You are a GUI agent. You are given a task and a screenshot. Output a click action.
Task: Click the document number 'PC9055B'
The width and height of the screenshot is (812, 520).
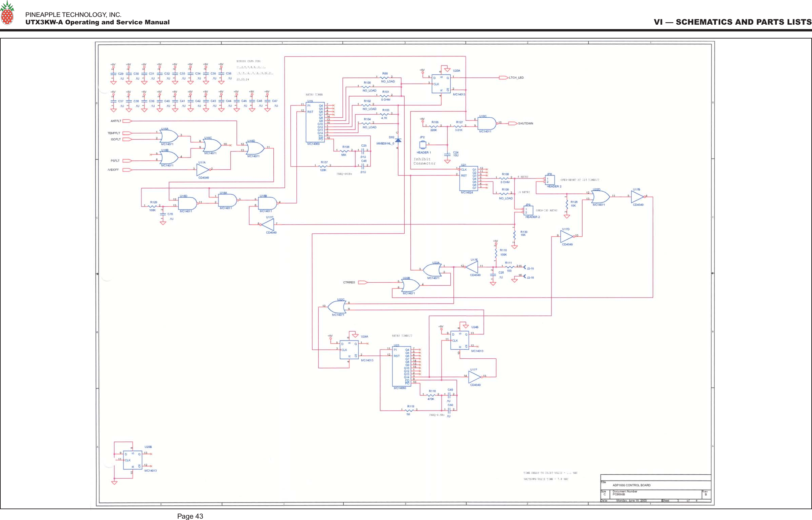point(619,494)
